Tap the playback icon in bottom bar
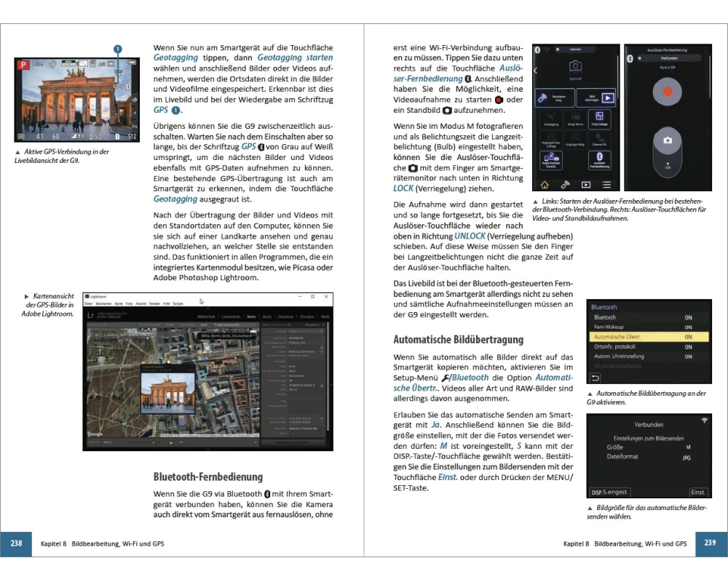The width and height of the screenshot is (728, 582). 586,185
